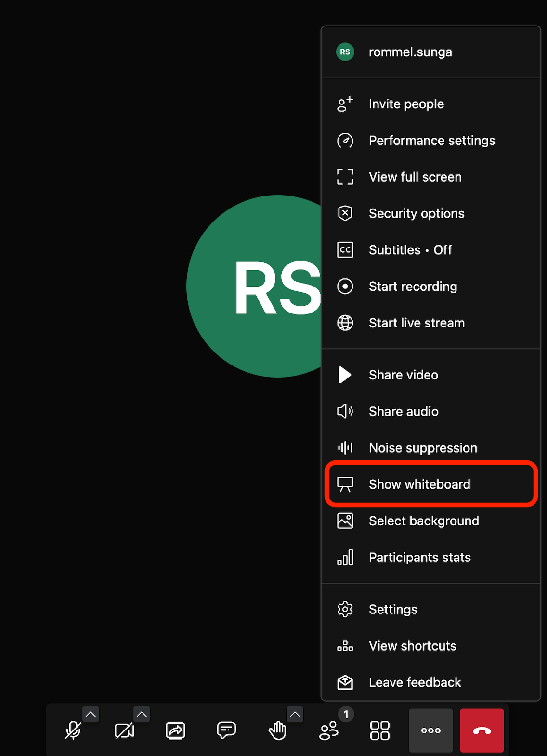Choose Start recording menu entry
Viewport: 547px width, 756px height.
pos(413,287)
